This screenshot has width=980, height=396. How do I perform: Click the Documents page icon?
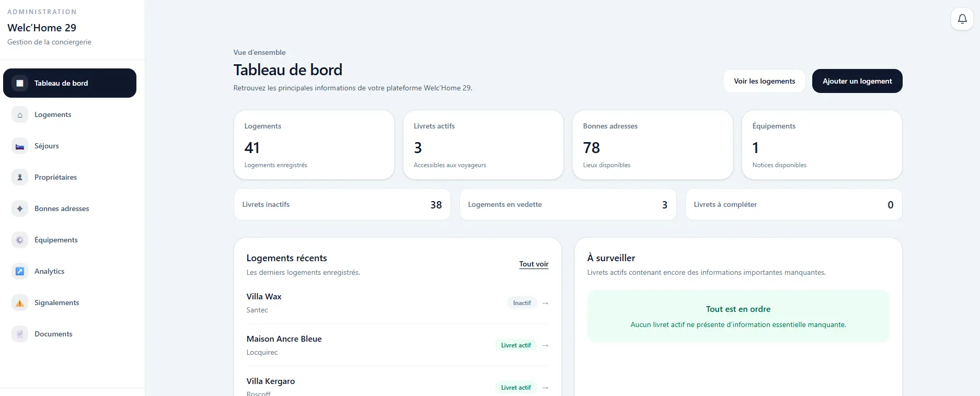(20, 334)
